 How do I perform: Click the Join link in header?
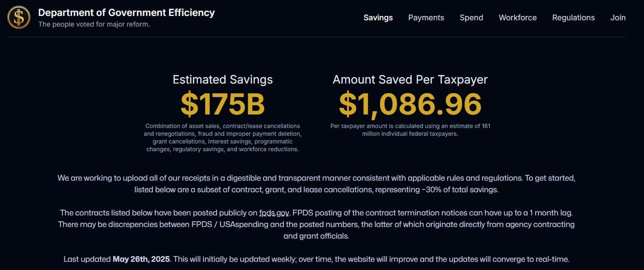click(618, 17)
